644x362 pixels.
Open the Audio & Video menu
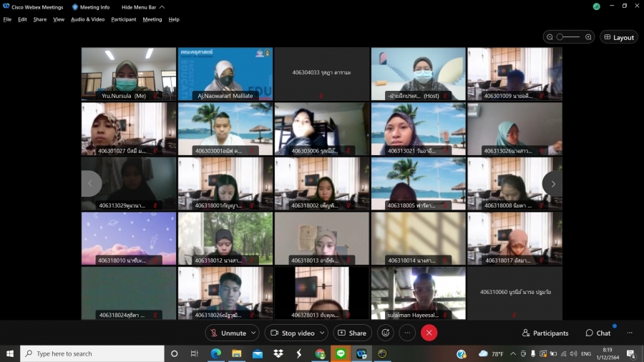tap(87, 19)
